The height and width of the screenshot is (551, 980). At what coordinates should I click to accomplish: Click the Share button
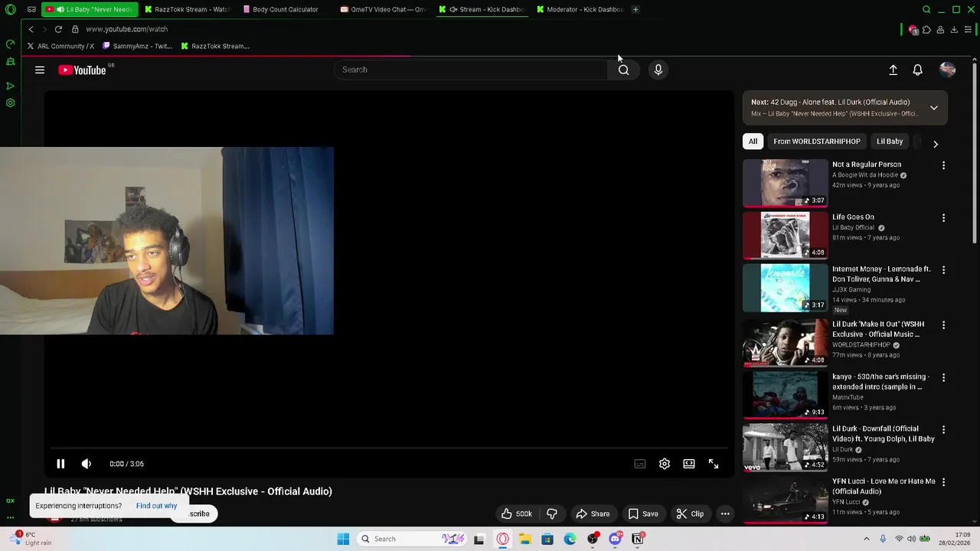593,514
